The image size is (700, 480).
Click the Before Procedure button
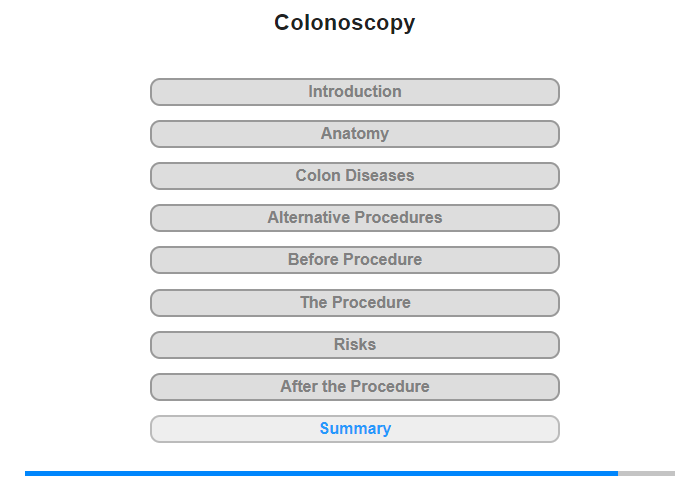pyautogui.click(x=354, y=260)
